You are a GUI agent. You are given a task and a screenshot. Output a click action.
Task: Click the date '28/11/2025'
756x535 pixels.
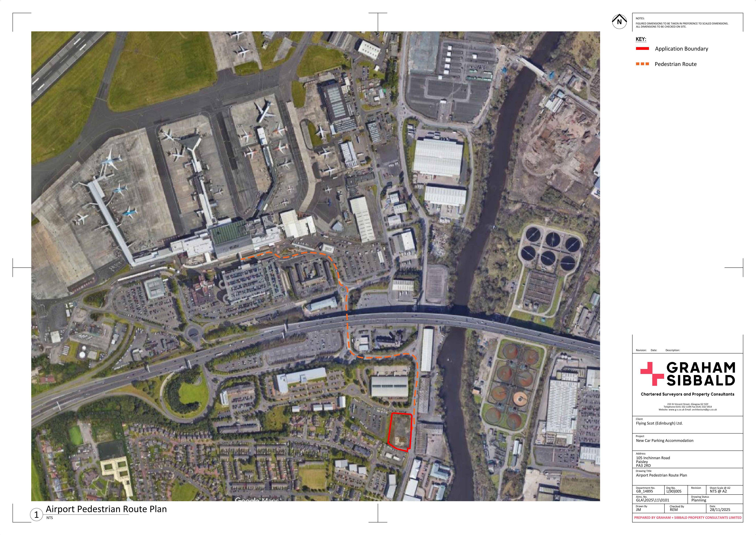720,510
